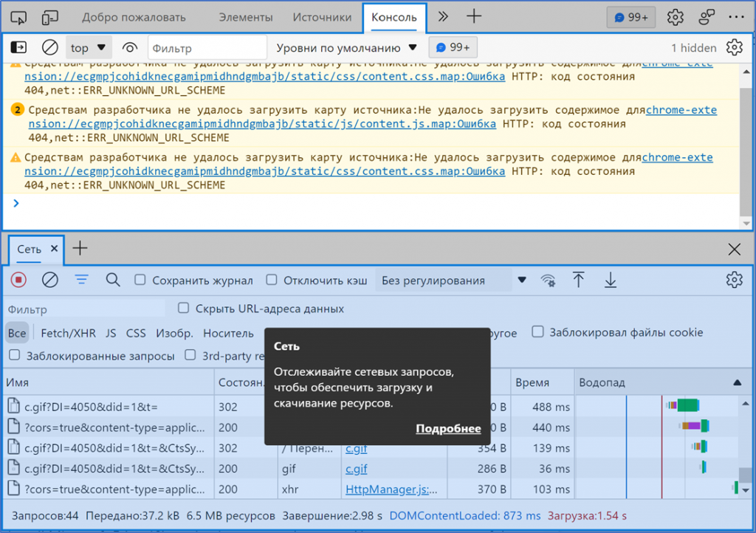Image resolution: width=756 pixels, height=533 pixels.
Task: Click the inspect element picker icon
Action: pyautogui.click(x=20, y=18)
